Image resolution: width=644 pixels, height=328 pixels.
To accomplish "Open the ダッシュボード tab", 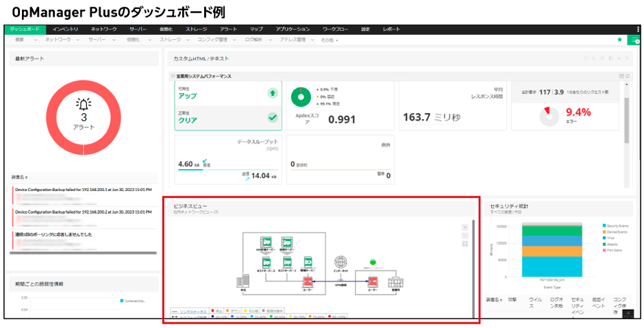I will coord(25,29).
